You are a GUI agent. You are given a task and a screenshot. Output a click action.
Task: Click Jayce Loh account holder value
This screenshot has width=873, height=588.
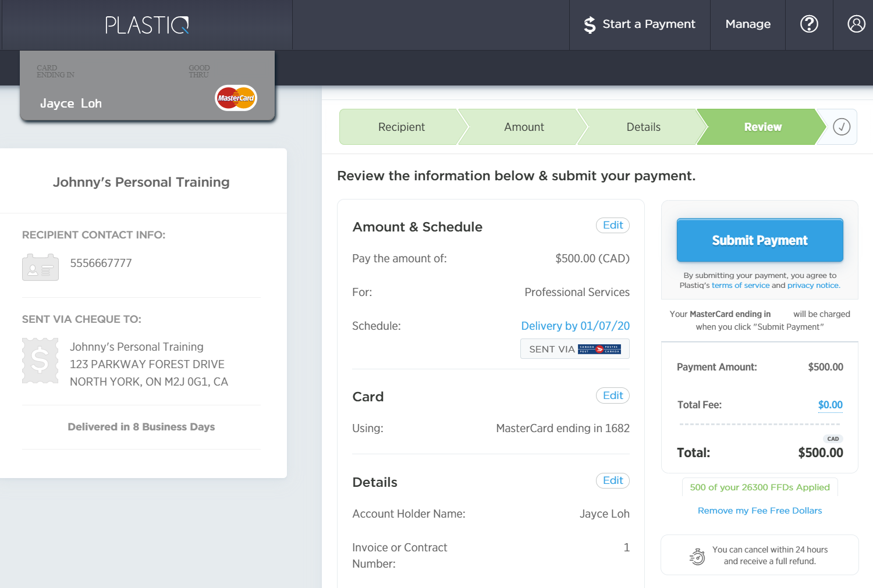(x=605, y=514)
